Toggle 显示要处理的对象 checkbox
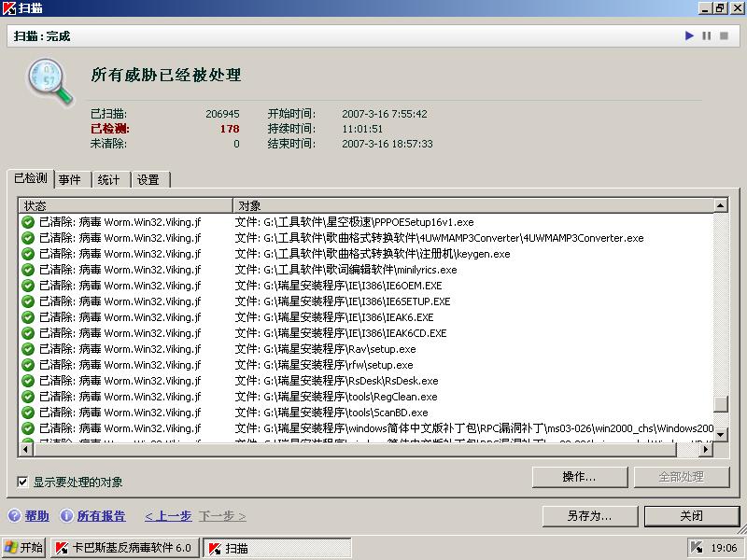The image size is (747, 560). pyautogui.click(x=22, y=482)
